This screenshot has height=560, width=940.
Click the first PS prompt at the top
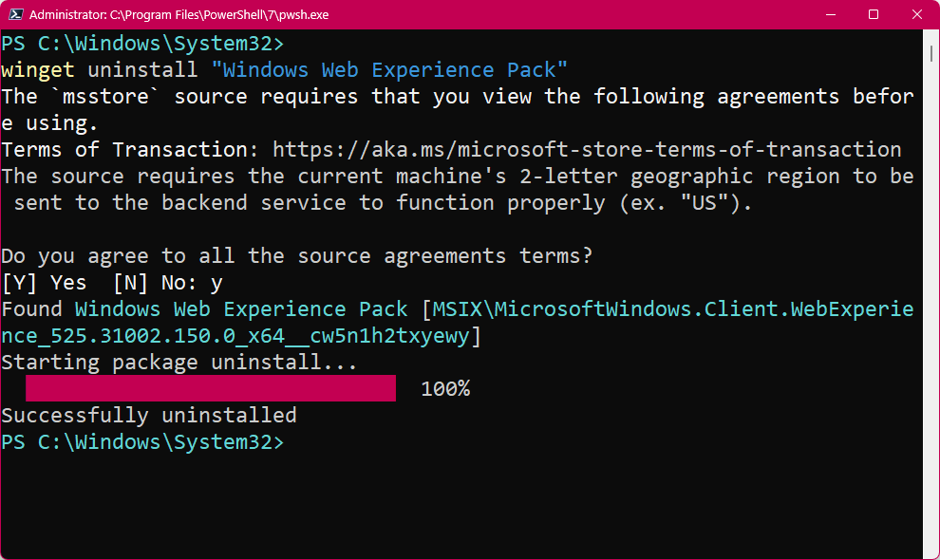142,44
